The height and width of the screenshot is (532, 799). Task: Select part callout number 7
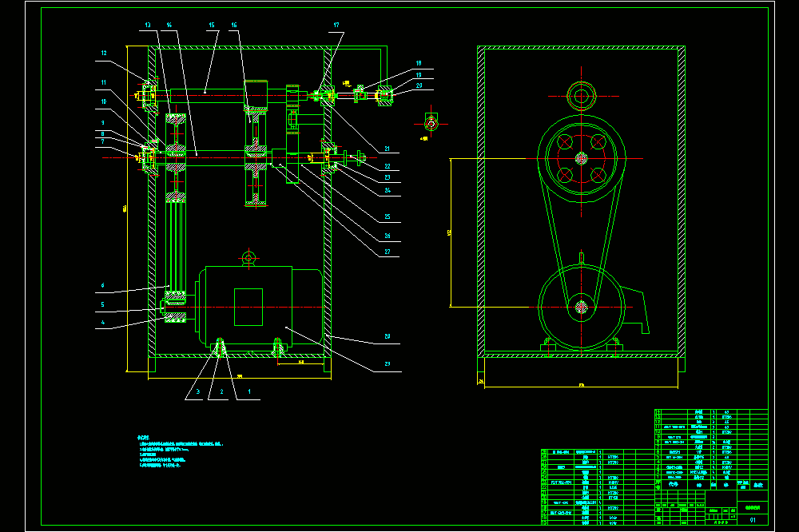102,141
